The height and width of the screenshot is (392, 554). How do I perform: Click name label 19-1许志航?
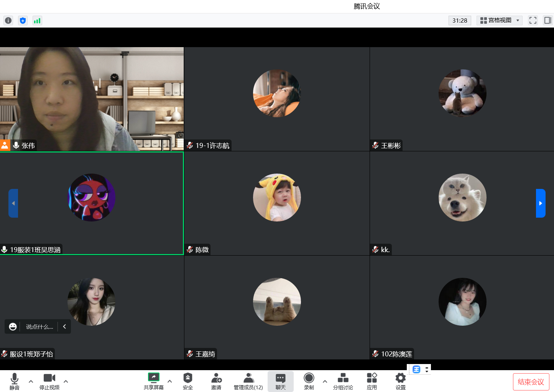tap(212, 146)
